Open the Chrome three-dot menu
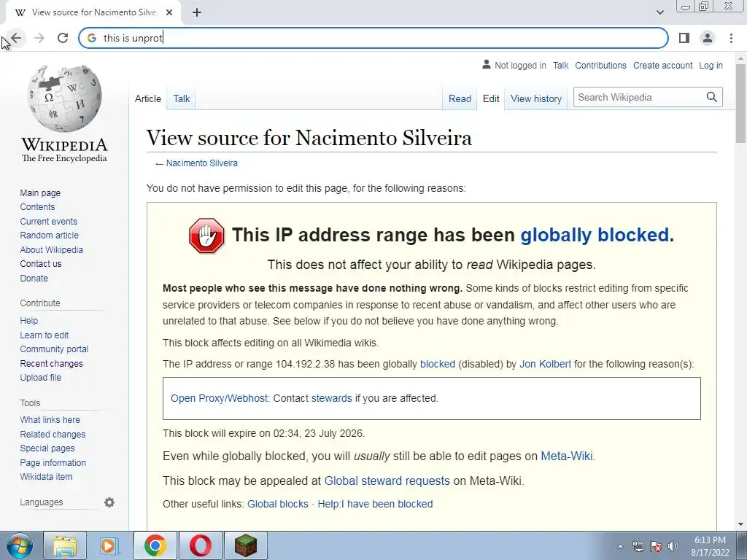The height and width of the screenshot is (560, 747). coord(731,38)
